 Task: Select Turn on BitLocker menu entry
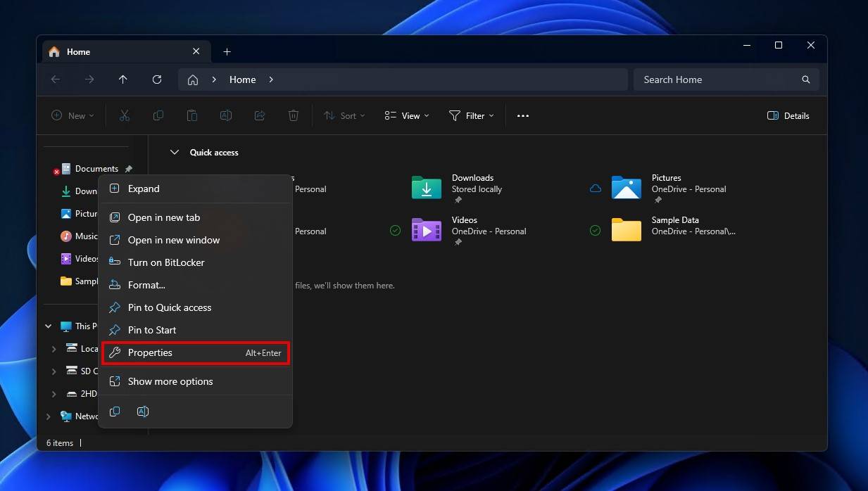coord(166,262)
